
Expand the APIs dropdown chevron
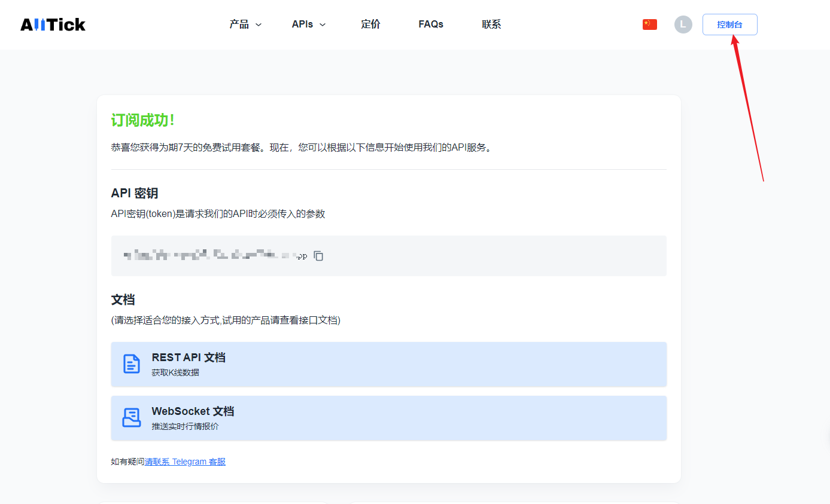point(323,25)
